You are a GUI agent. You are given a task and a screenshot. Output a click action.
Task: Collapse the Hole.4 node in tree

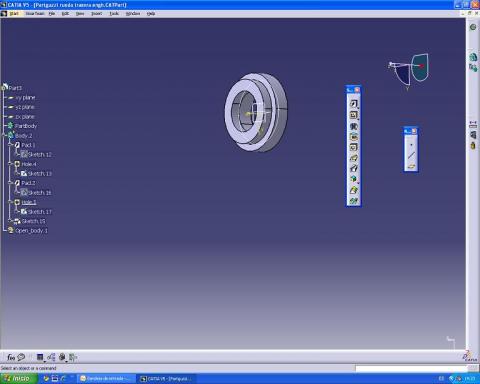10,164
